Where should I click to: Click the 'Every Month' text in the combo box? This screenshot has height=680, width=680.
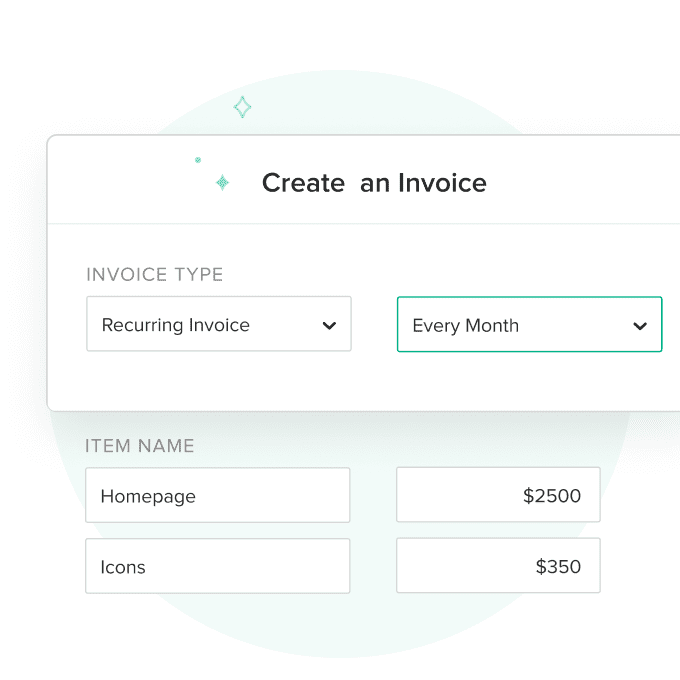click(465, 325)
